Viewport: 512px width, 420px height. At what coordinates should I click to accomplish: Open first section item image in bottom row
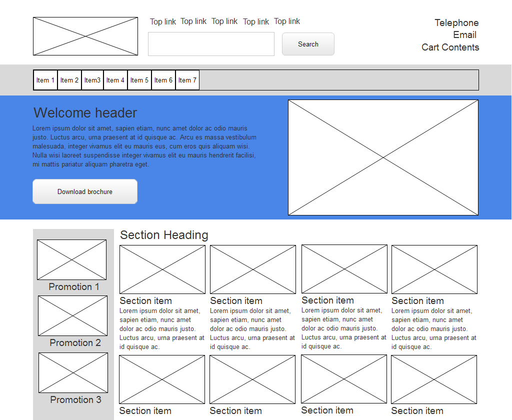point(162,379)
